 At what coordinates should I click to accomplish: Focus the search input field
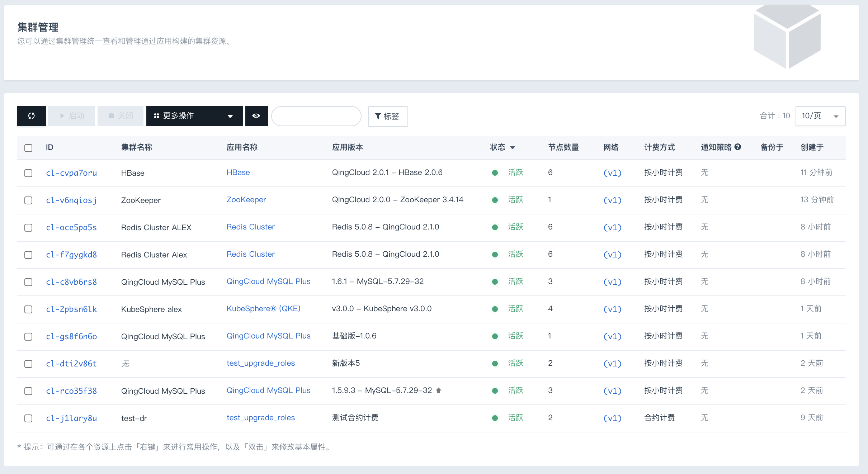click(316, 116)
